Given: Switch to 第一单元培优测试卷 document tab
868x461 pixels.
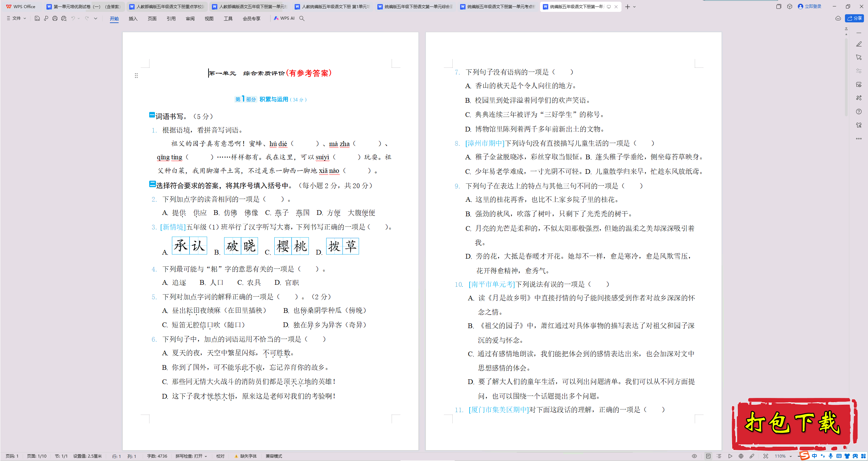Looking at the screenshot, I should coord(84,6).
